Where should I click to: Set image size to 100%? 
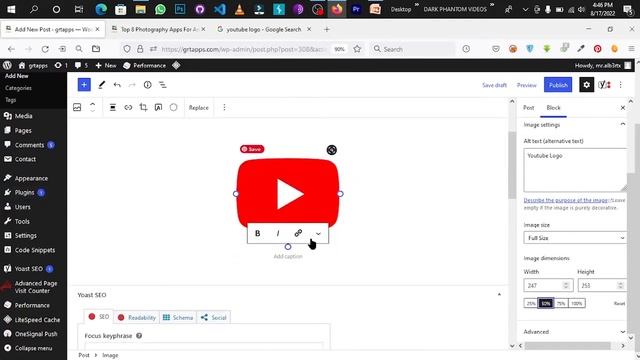pos(577,303)
